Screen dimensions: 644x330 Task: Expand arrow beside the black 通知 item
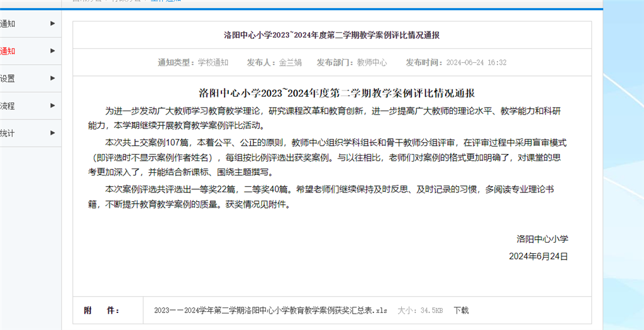pos(53,23)
